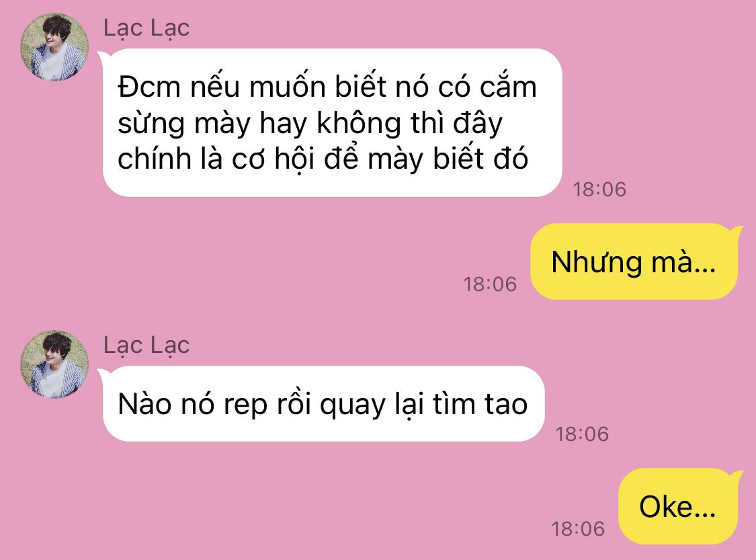
Task: Select the Lạc Lạc name above second white bubble
Action: (146, 346)
